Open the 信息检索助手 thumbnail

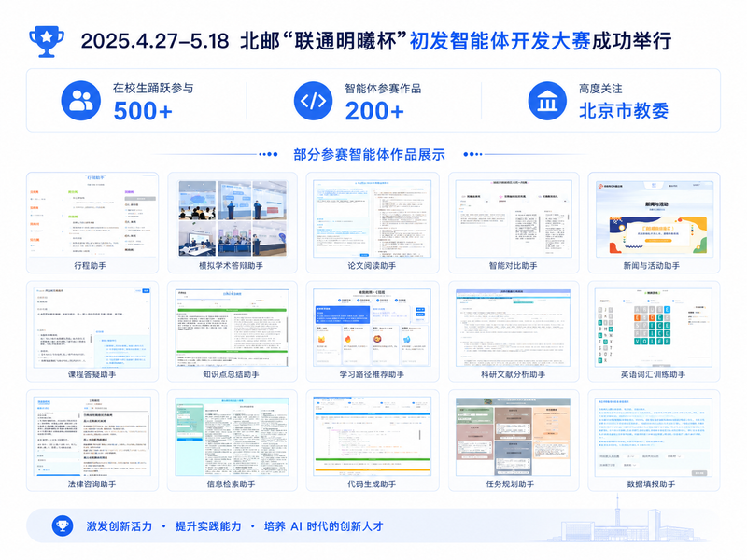233,436
